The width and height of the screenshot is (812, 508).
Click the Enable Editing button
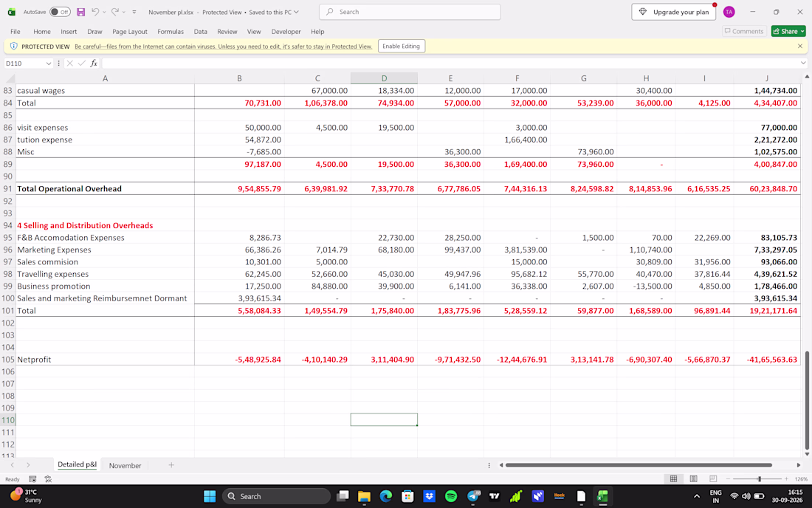[402, 46]
